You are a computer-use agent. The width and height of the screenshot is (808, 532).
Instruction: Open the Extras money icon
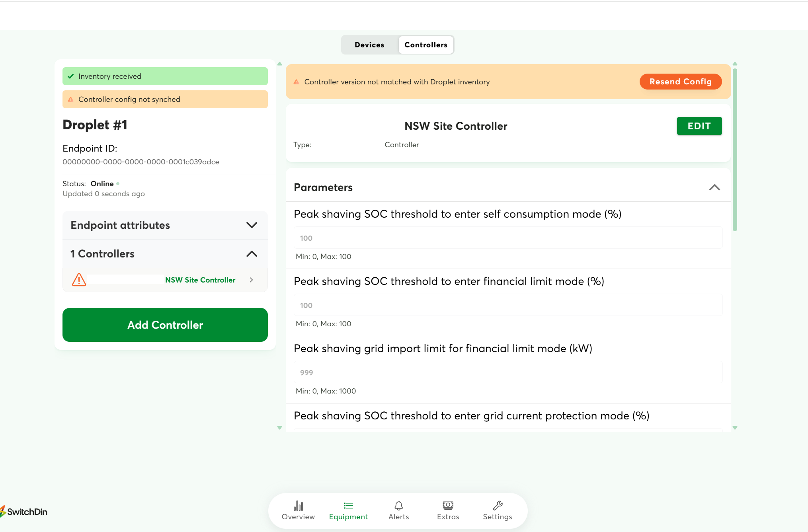point(448,506)
